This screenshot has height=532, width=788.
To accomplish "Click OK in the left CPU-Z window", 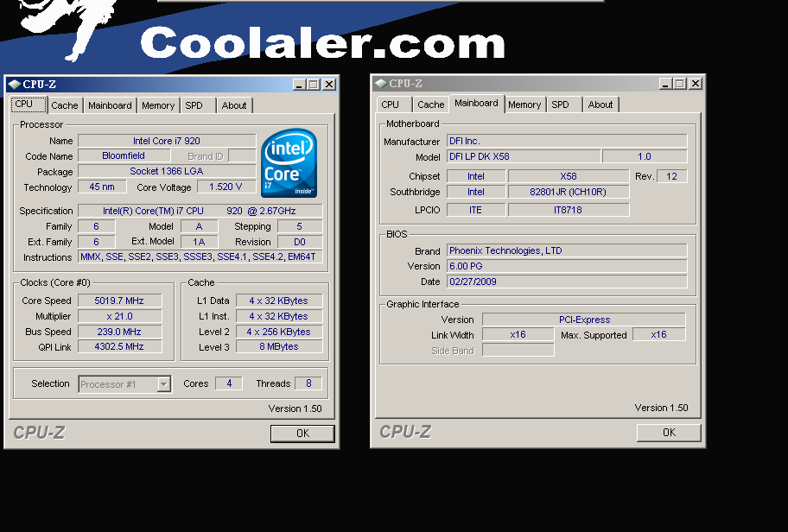I will 302,434.
